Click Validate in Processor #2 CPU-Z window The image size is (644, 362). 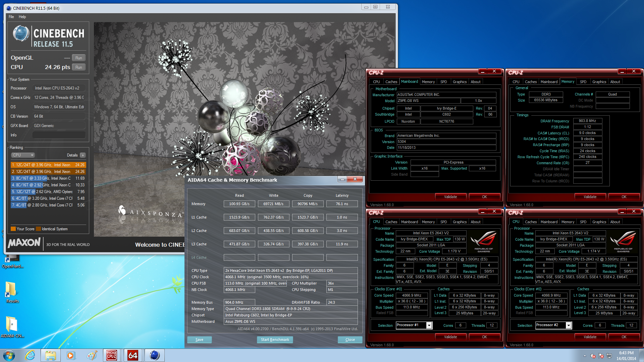tap(590, 337)
